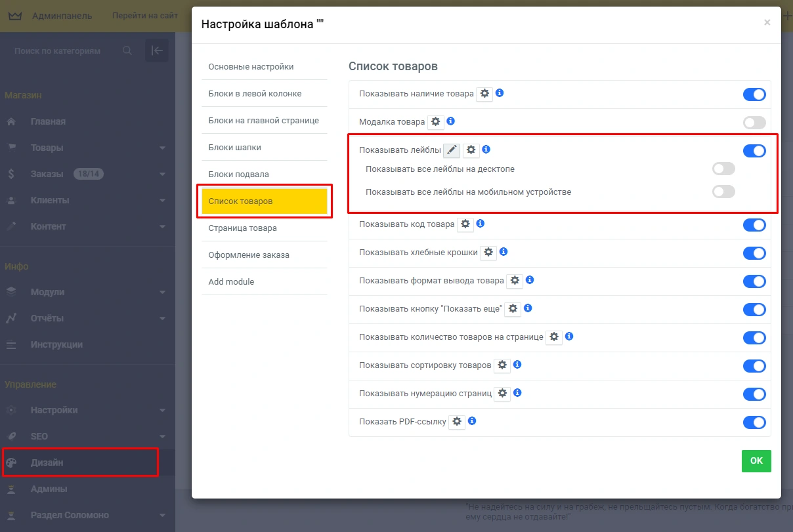Switch to 'Страница товара' tab
The height and width of the screenshot is (532, 793).
point(242,228)
